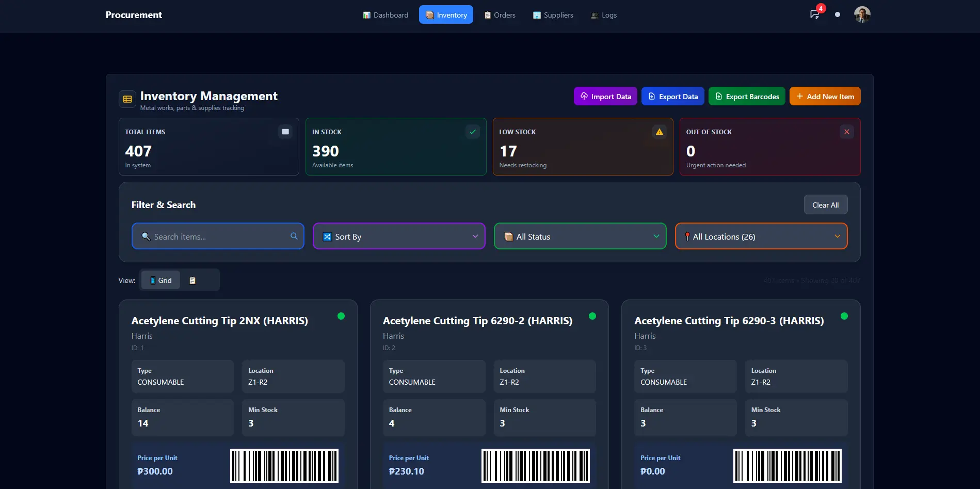Click the red X icon on Out of Stock card

coord(846,132)
